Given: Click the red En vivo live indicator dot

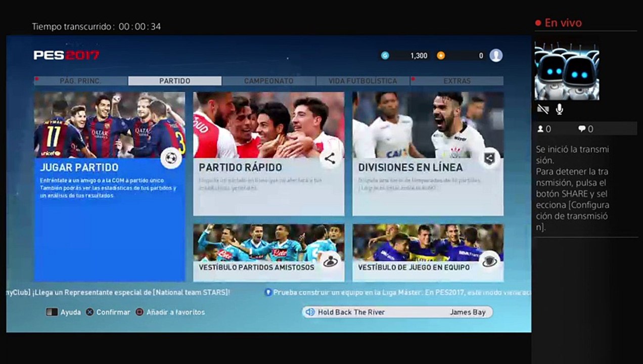Looking at the screenshot, I should click(x=538, y=23).
